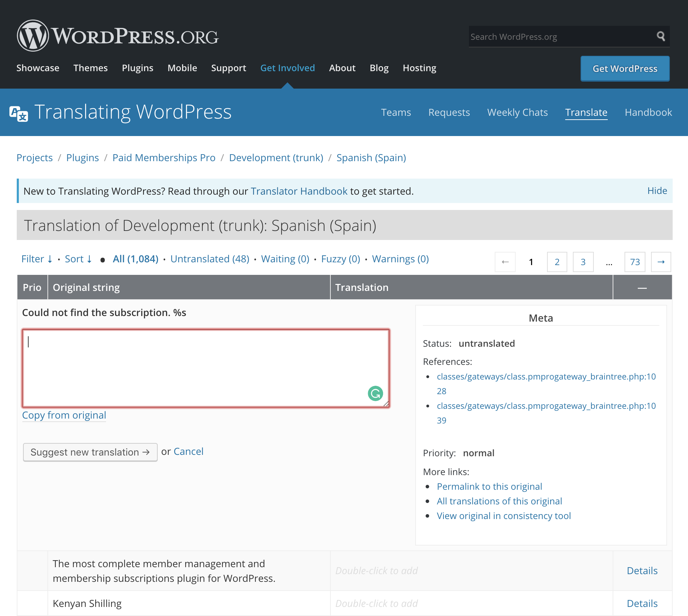Screen dimensions: 688x616
Task: Open the Support menu item
Action: pos(229,68)
